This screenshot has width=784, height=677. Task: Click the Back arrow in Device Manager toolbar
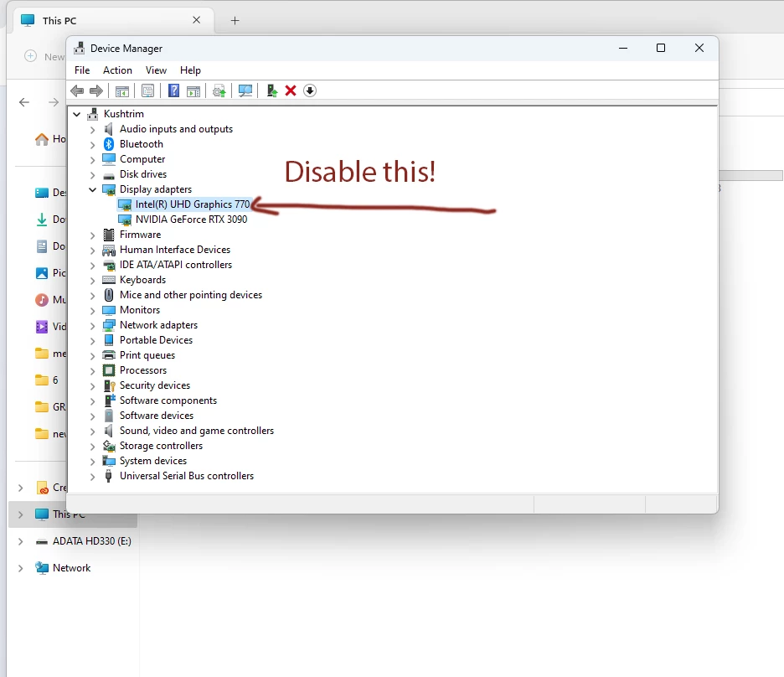tap(77, 90)
